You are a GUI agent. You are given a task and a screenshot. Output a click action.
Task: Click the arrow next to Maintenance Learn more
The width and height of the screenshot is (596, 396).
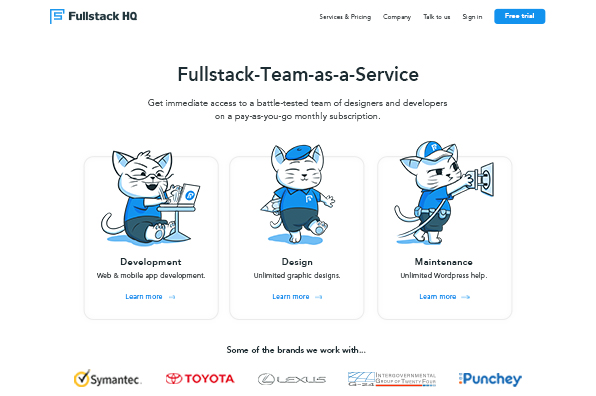[466, 297]
